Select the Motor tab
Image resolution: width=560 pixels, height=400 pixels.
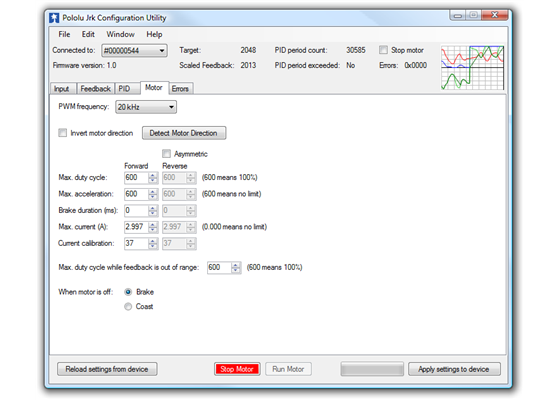pos(154,88)
